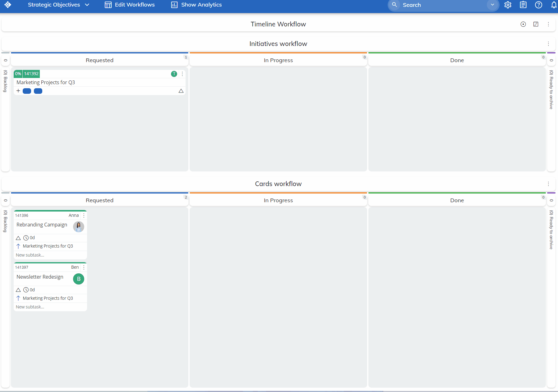Open the search options chevron
The image size is (558, 392).
click(x=492, y=5)
